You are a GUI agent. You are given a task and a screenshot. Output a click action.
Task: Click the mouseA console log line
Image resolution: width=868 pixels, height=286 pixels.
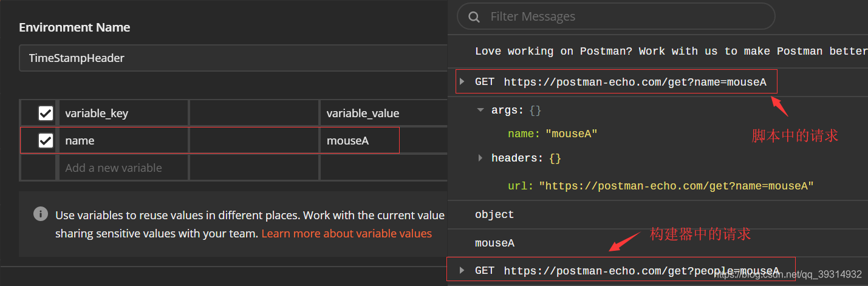(494, 243)
